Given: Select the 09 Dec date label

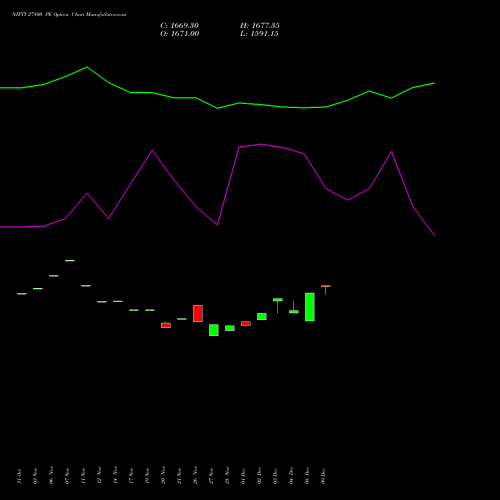Looking at the screenshot, I should click(323, 476).
